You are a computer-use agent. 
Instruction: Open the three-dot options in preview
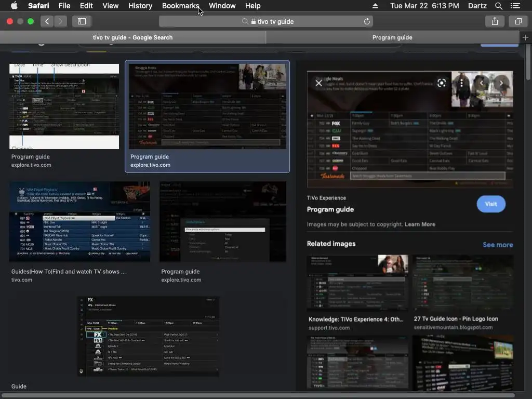click(461, 83)
